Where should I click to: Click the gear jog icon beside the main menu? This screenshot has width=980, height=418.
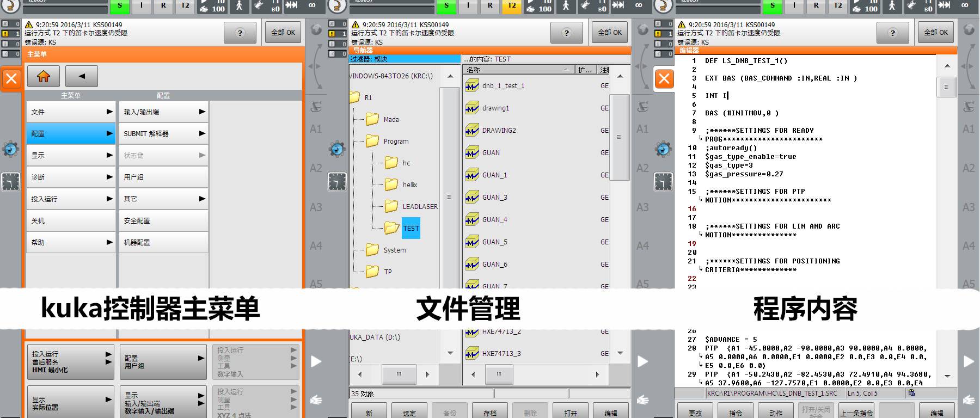pos(10,149)
